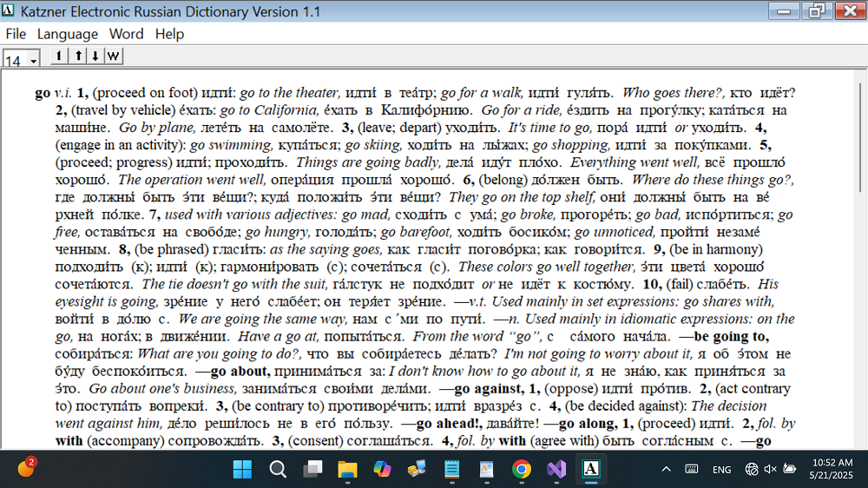This screenshot has height=488, width=868.
Task: Open the Word menu
Action: coord(126,34)
